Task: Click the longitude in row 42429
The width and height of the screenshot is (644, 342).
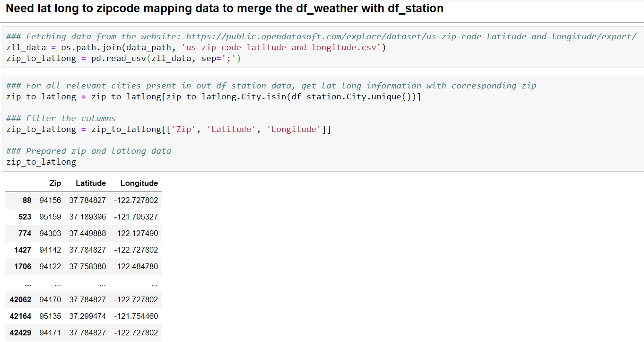Action: coord(136,333)
